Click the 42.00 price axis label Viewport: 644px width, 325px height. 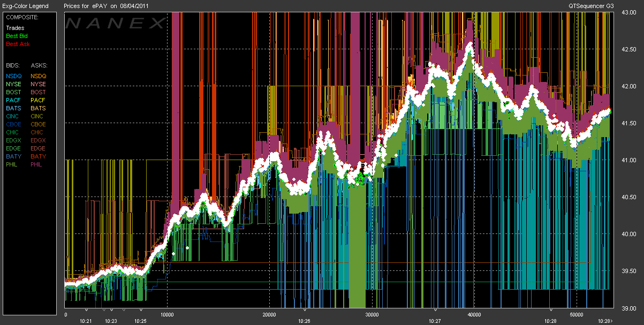629,86
